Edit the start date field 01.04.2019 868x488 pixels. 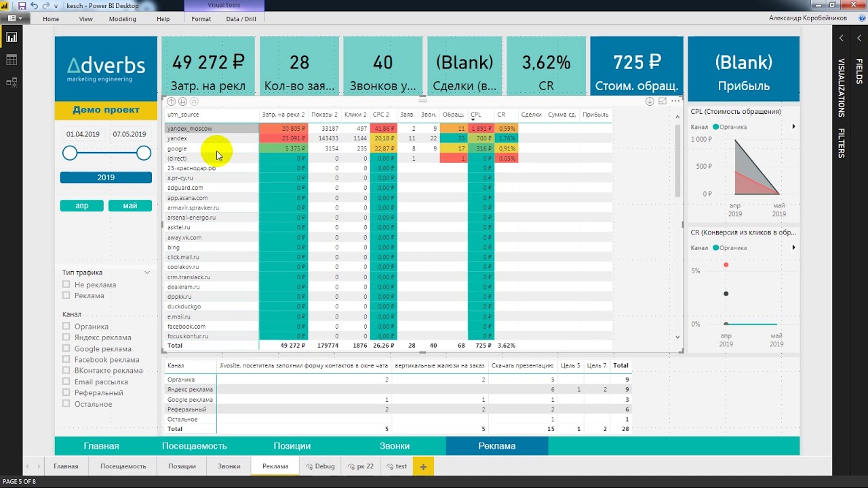pos(83,134)
